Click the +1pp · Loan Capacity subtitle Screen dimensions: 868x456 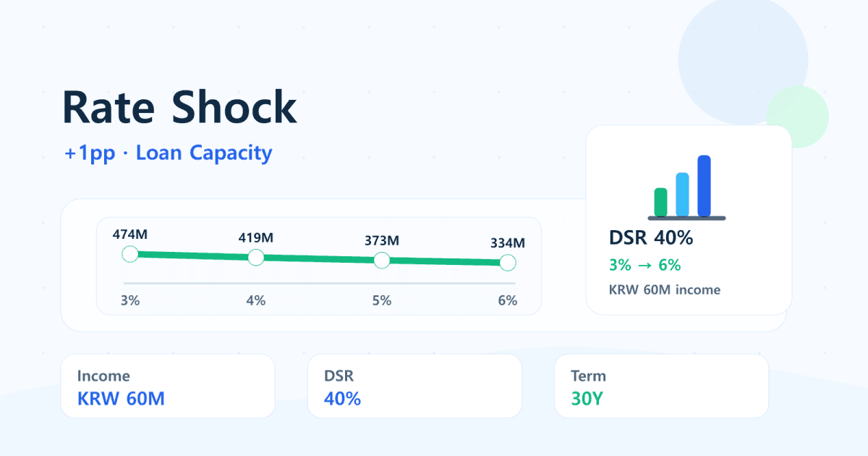click(168, 153)
